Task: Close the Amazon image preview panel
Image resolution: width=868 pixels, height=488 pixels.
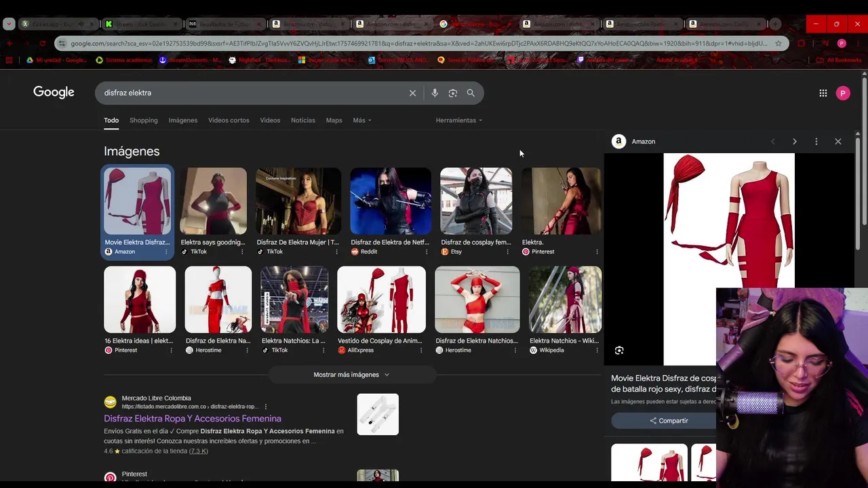Action: point(838,142)
